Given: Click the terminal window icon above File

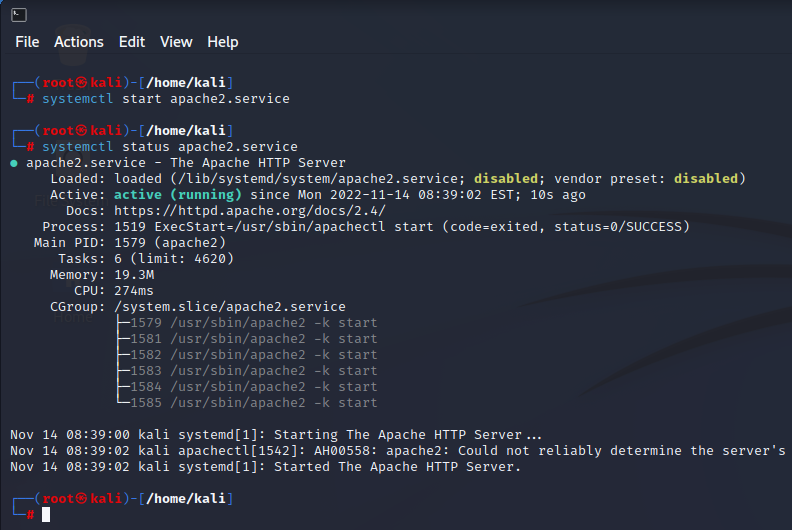Looking at the screenshot, I should coord(19,15).
